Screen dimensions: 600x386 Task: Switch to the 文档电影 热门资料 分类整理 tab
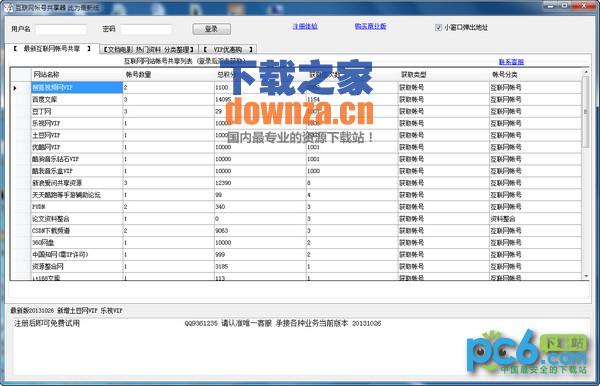pos(149,49)
